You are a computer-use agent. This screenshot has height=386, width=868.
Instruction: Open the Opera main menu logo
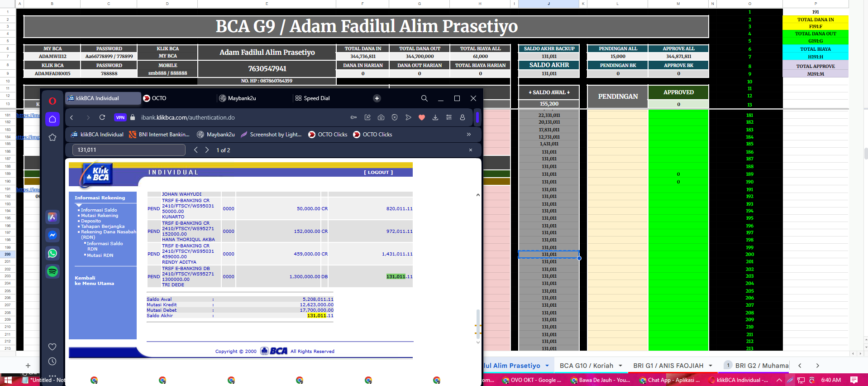click(52, 101)
